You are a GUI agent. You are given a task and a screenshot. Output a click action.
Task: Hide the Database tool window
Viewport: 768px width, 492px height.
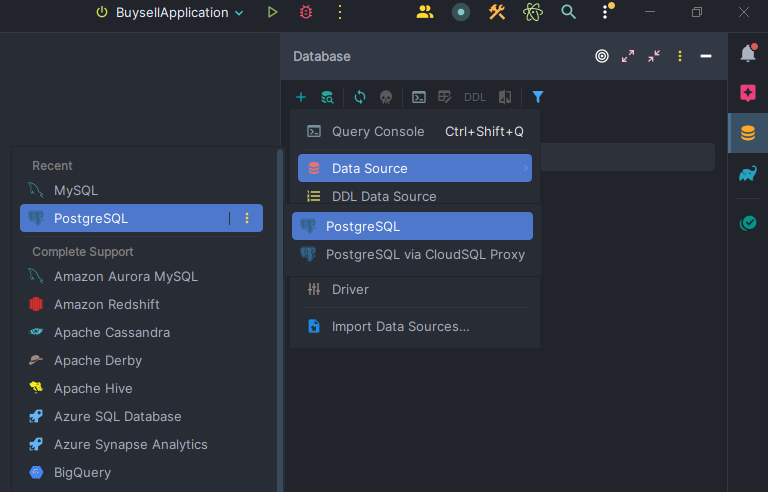(706, 56)
